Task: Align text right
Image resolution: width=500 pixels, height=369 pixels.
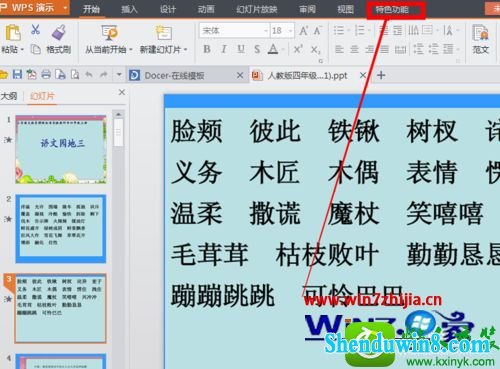Action: pos(369,49)
